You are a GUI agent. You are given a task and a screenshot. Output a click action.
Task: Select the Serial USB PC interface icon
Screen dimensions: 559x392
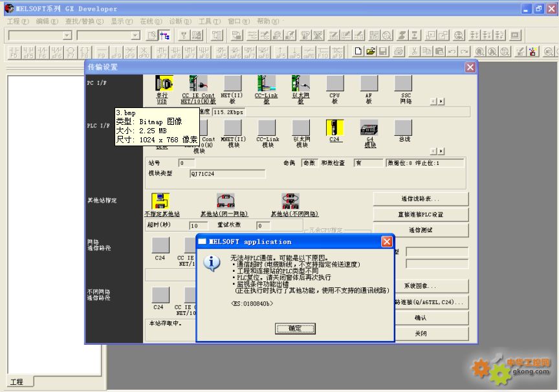tap(164, 83)
